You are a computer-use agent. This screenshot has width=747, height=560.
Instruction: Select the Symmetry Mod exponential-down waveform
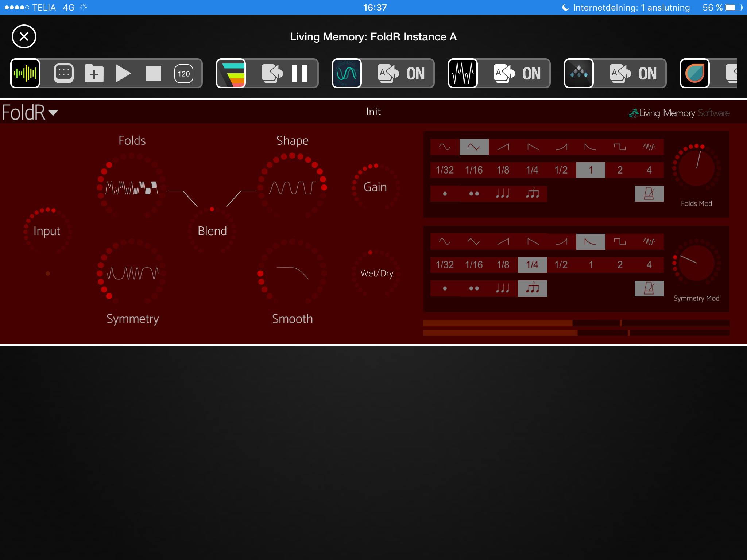(x=591, y=242)
